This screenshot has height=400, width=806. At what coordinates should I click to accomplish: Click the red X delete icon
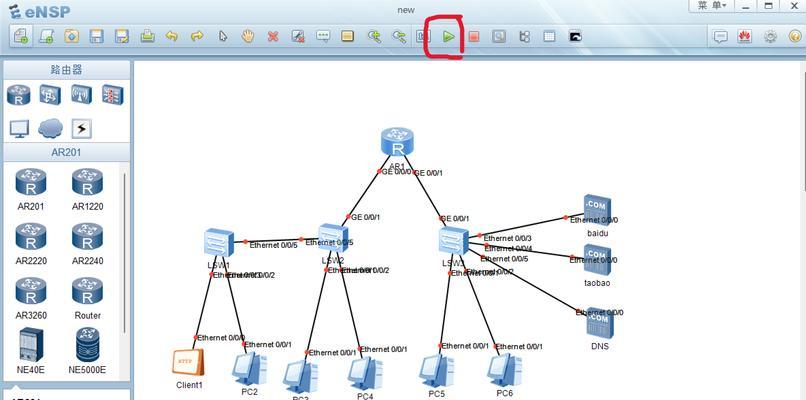point(273,37)
